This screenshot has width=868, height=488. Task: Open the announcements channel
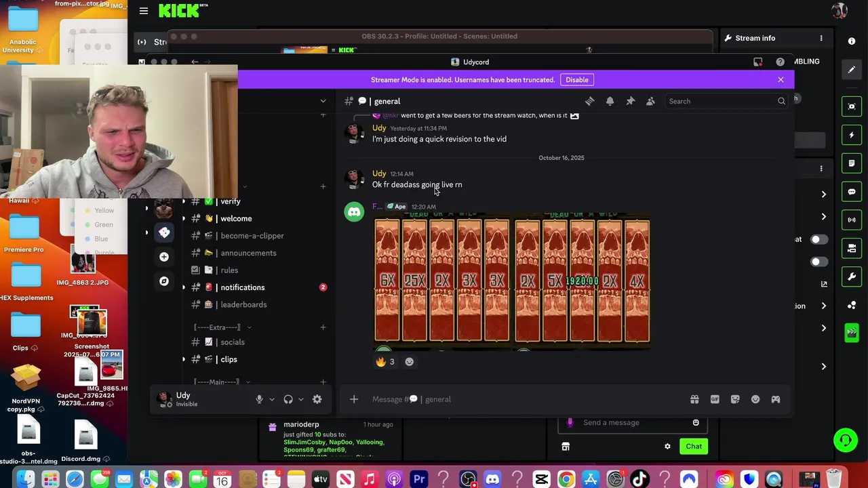coord(256,253)
